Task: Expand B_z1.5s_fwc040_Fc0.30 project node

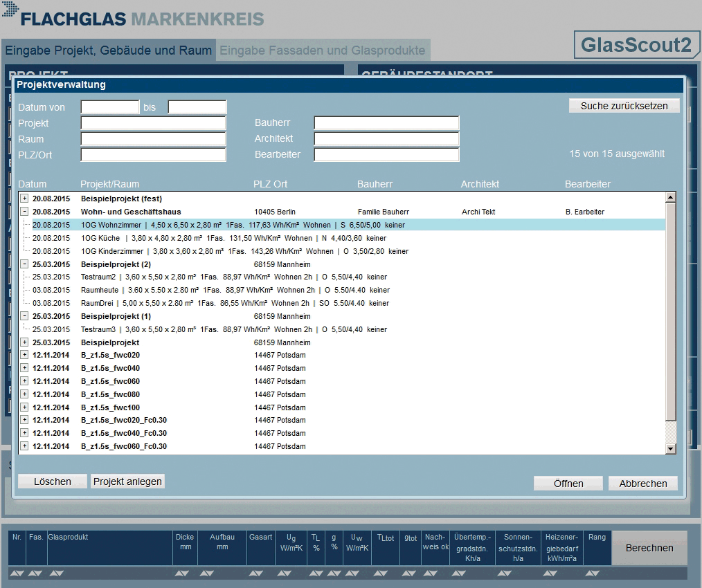Action: click(25, 433)
